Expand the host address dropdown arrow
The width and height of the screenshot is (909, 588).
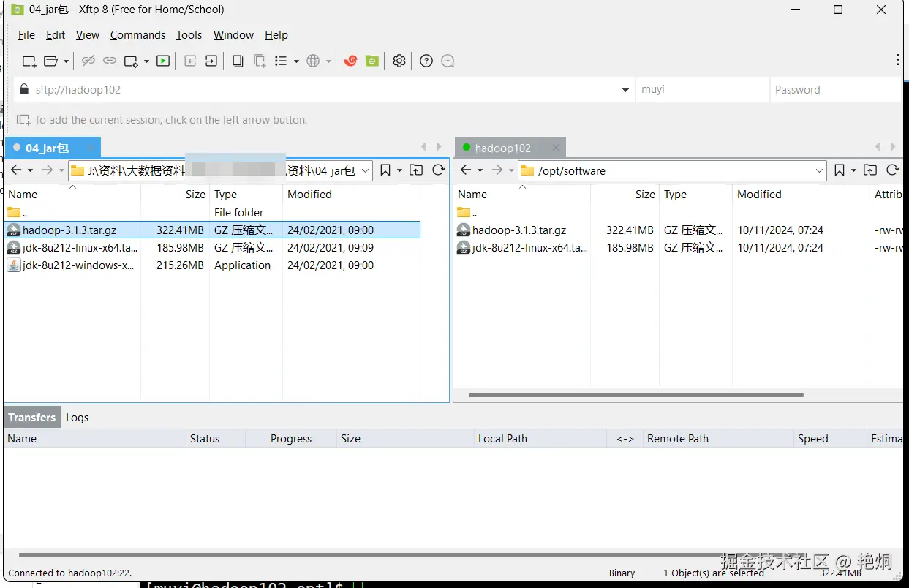tap(626, 90)
